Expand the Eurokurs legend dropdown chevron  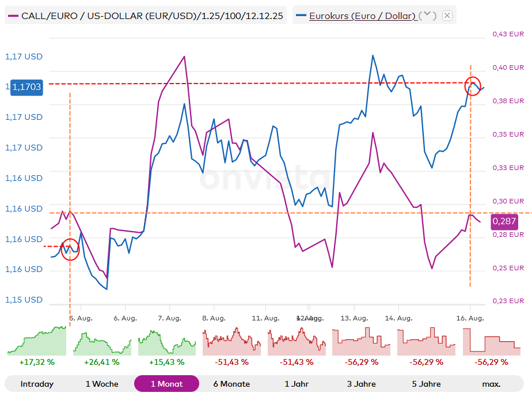coord(427,16)
